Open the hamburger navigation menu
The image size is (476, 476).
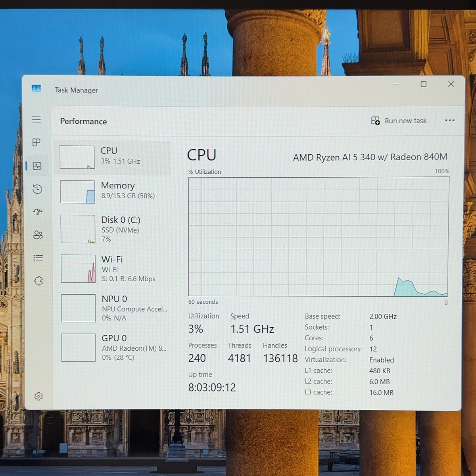(36, 119)
